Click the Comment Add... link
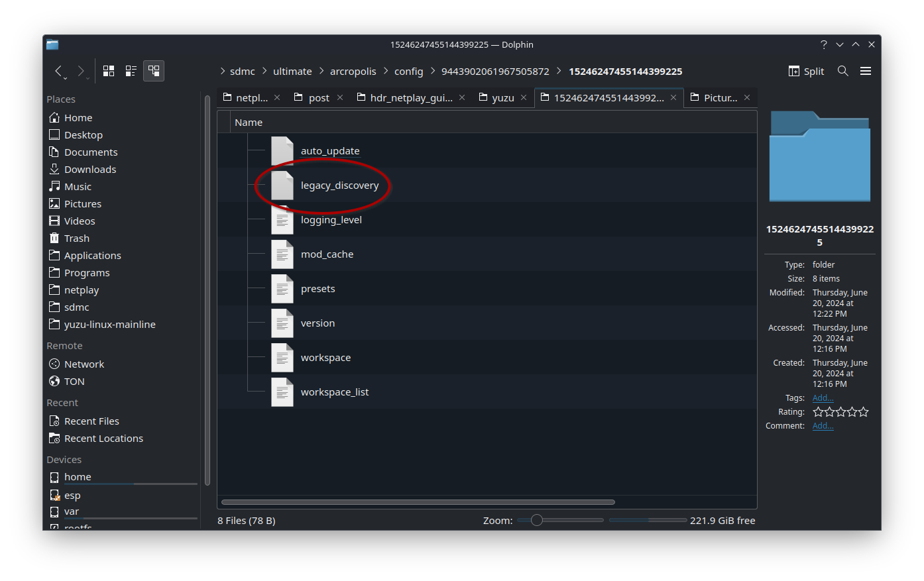 (x=823, y=425)
